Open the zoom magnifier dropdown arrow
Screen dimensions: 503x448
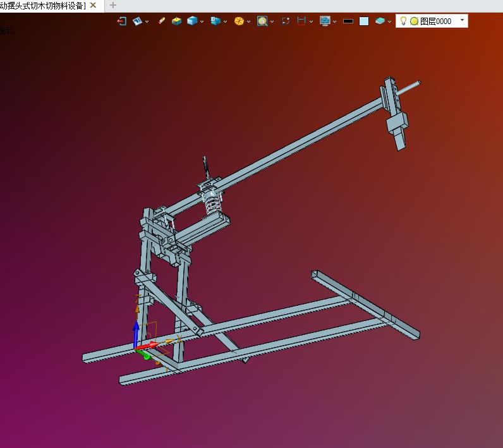click(x=272, y=21)
